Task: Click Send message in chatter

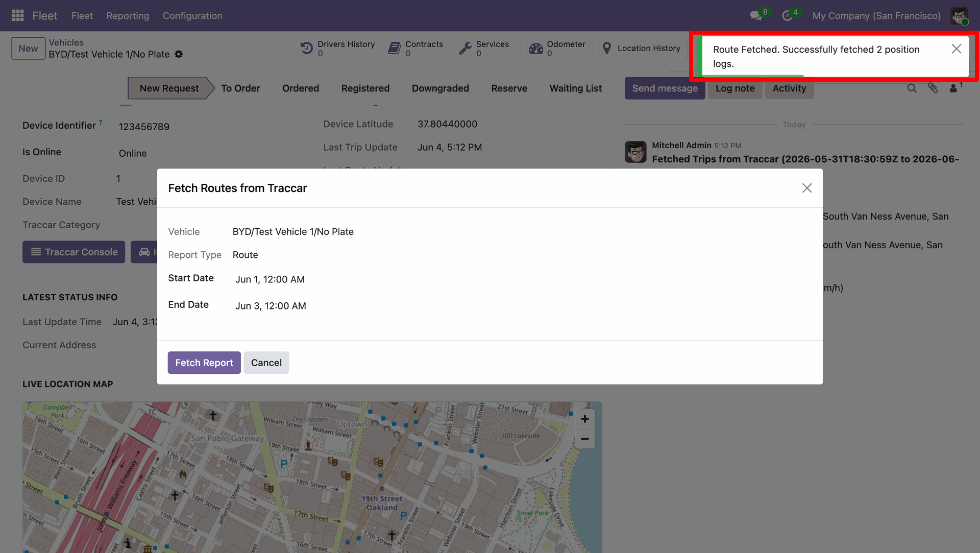Action: (665, 88)
